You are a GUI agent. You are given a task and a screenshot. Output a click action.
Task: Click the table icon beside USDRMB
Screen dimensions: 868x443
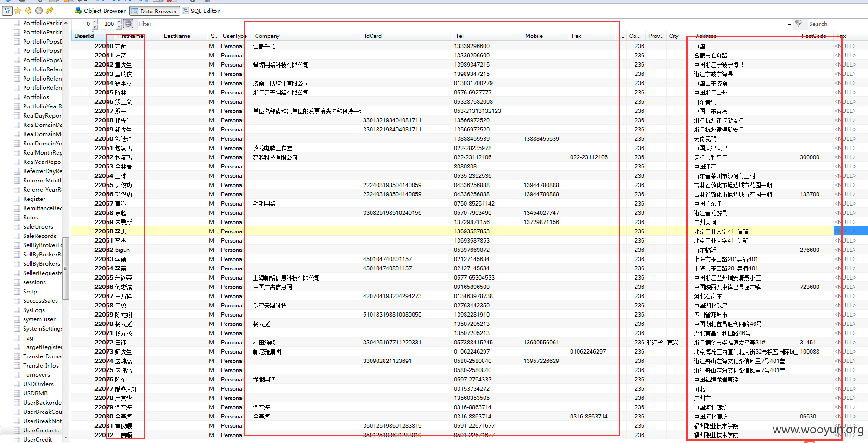[x=17, y=393]
